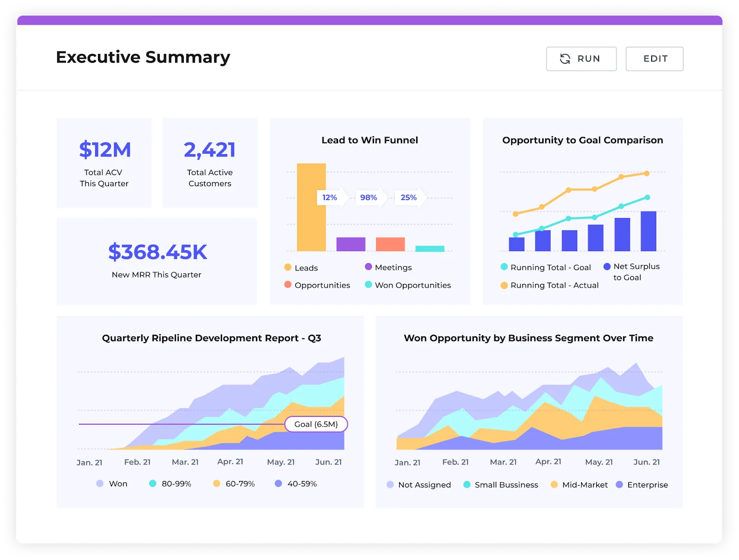The width and height of the screenshot is (739, 560).
Task: Click the 98% funnel conversion arrow
Action: point(371,198)
